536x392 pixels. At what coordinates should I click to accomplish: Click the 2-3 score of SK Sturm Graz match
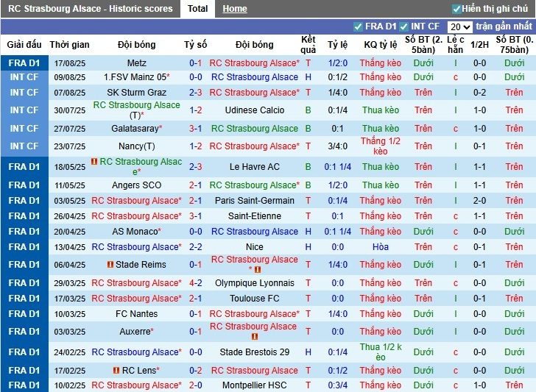click(x=196, y=93)
